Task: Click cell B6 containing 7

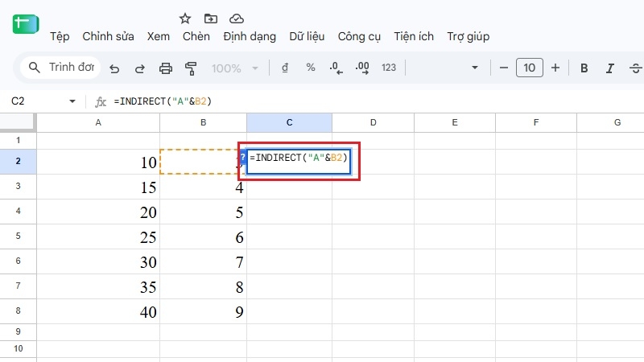Action: pyautogui.click(x=204, y=262)
